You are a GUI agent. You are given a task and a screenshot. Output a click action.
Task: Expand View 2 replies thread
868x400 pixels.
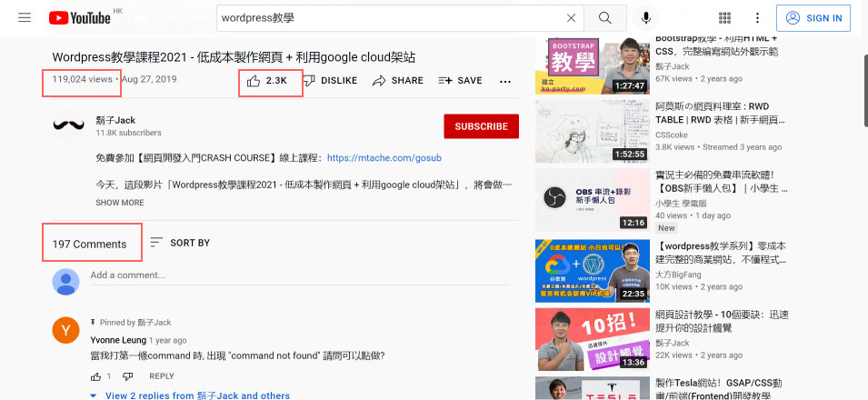(197, 395)
